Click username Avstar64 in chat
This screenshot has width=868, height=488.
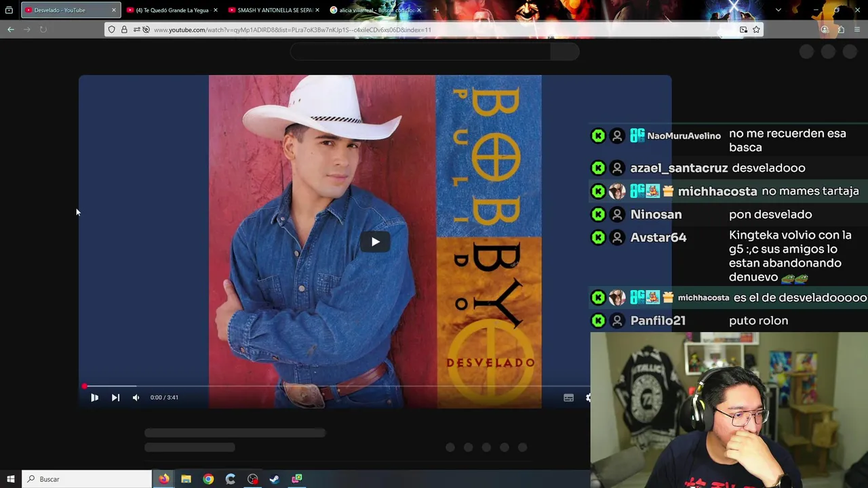coord(658,238)
